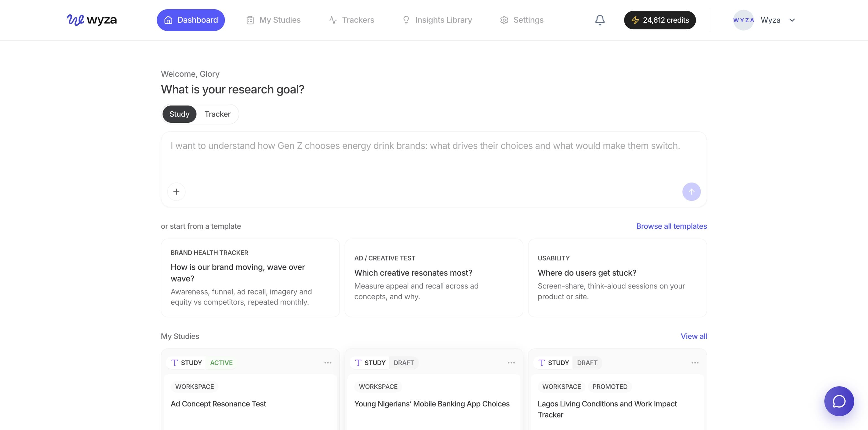The image size is (868, 430).
Task: Submit the research goal with the arrow button
Action: 691,191
